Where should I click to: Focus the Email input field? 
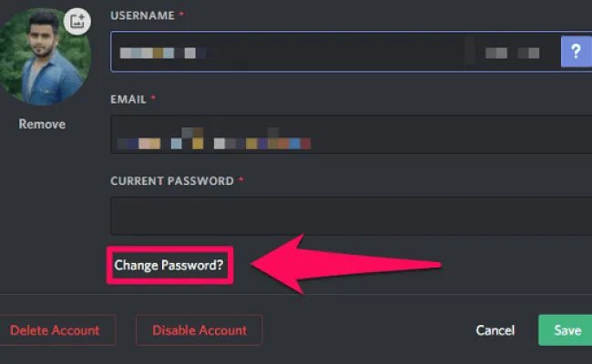click(352, 135)
